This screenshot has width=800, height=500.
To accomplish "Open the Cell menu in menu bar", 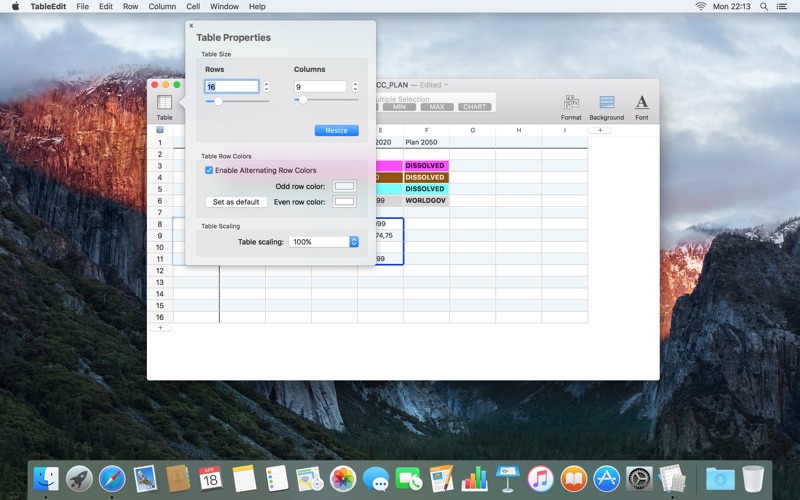I will point(193,6).
